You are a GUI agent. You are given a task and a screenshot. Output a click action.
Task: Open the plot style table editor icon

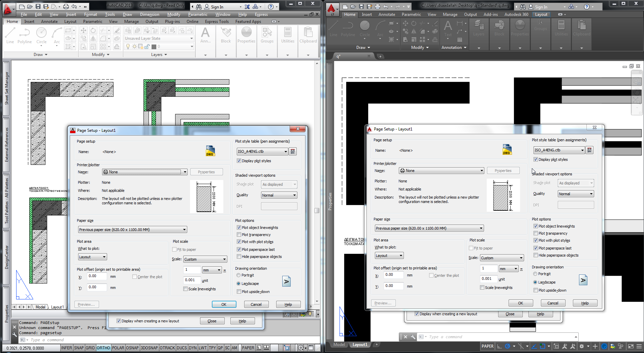[x=292, y=151]
